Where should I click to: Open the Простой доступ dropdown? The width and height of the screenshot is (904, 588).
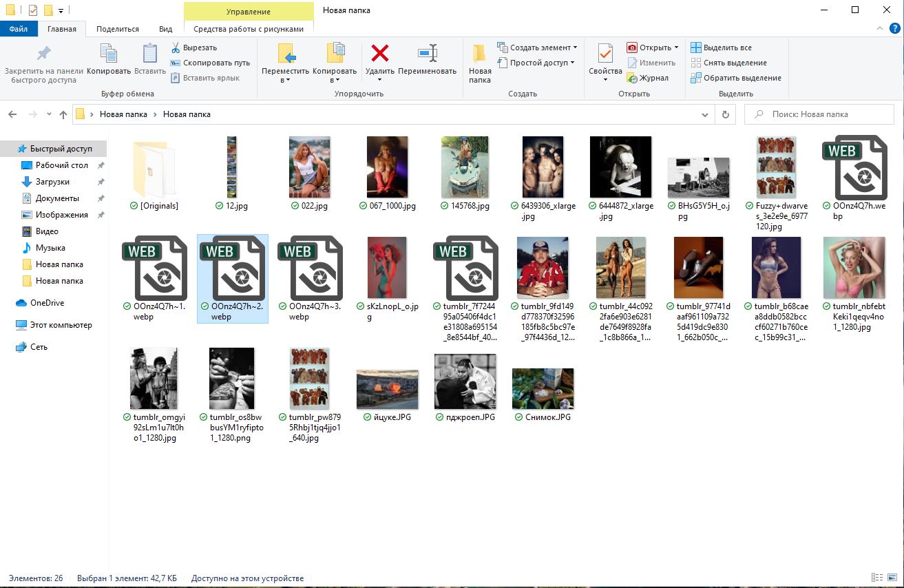(538, 63)
